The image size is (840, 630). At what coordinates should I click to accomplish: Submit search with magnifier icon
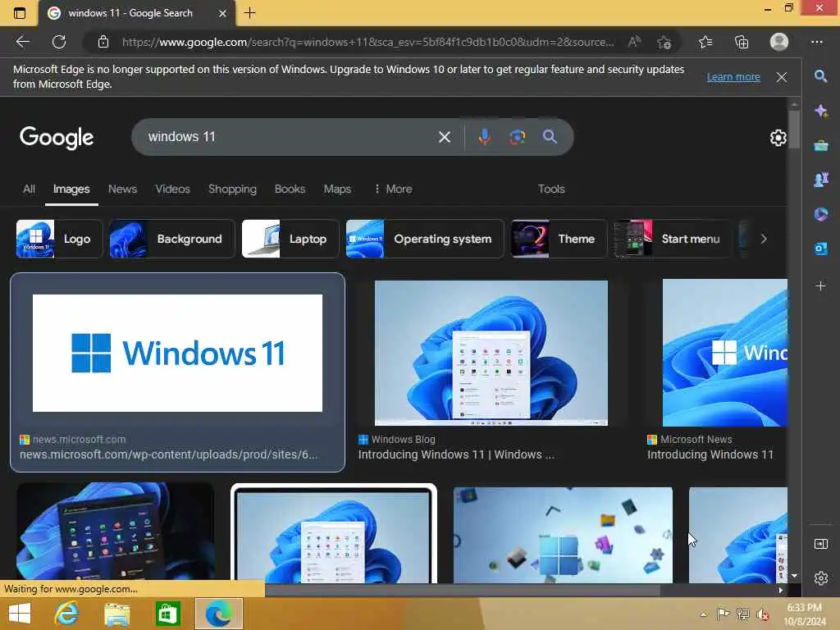[x=550, y=137]
